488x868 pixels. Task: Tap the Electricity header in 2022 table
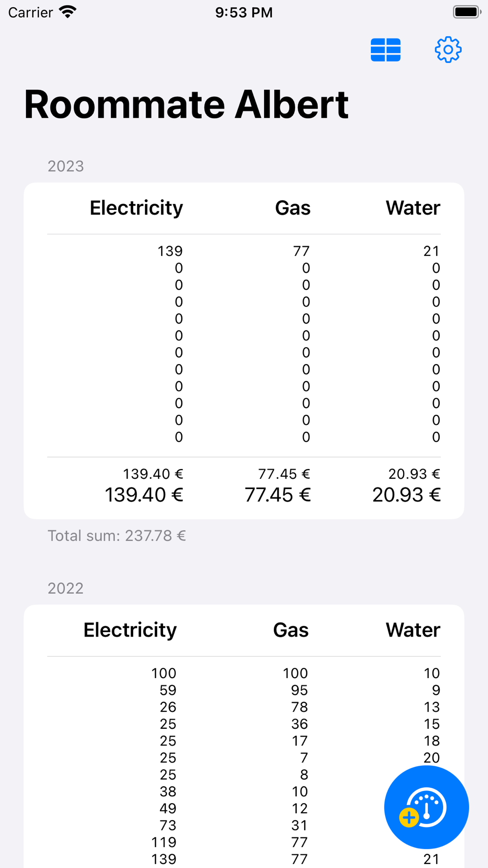(130, 630)
